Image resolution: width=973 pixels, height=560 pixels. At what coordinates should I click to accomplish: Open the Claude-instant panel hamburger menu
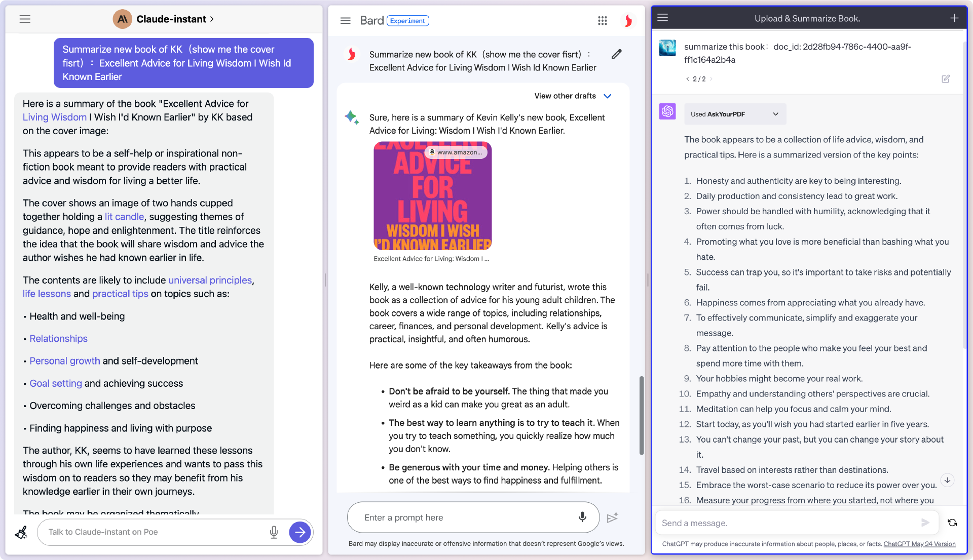(x=25, y=19)
